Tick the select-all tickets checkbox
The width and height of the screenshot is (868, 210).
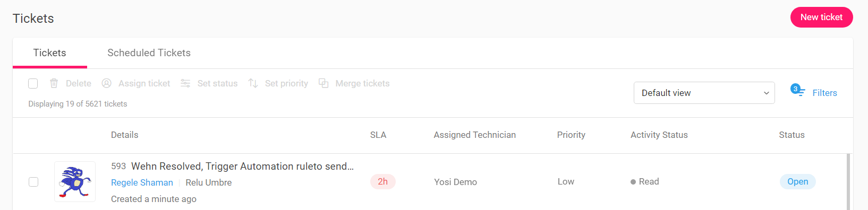33,83
